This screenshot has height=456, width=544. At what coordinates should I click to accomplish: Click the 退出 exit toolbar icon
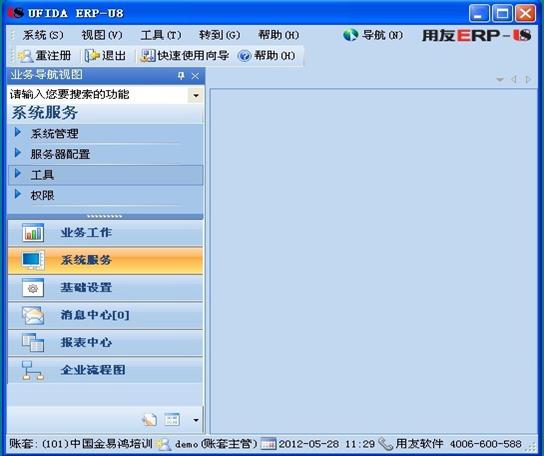click(92, 56)
